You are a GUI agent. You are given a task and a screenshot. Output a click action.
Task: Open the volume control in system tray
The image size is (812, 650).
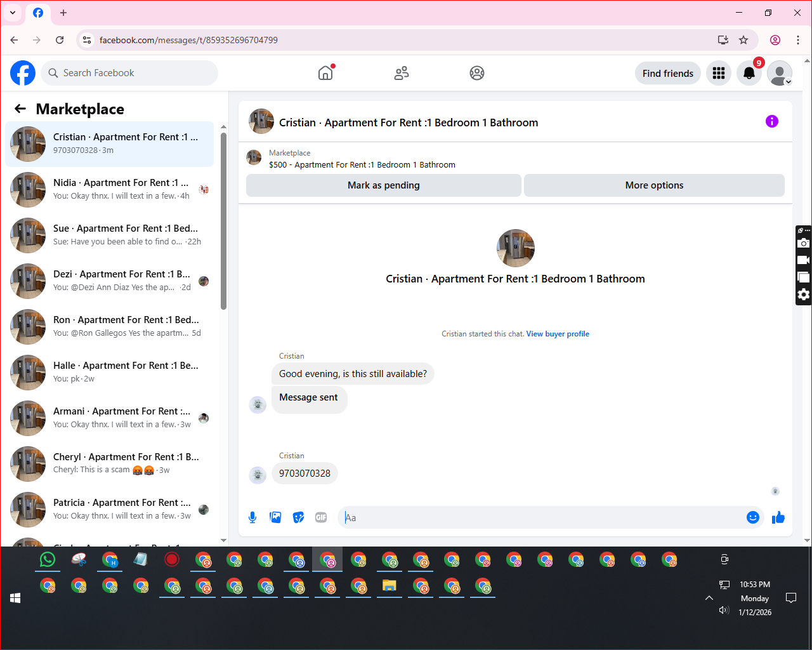(724, 610)
